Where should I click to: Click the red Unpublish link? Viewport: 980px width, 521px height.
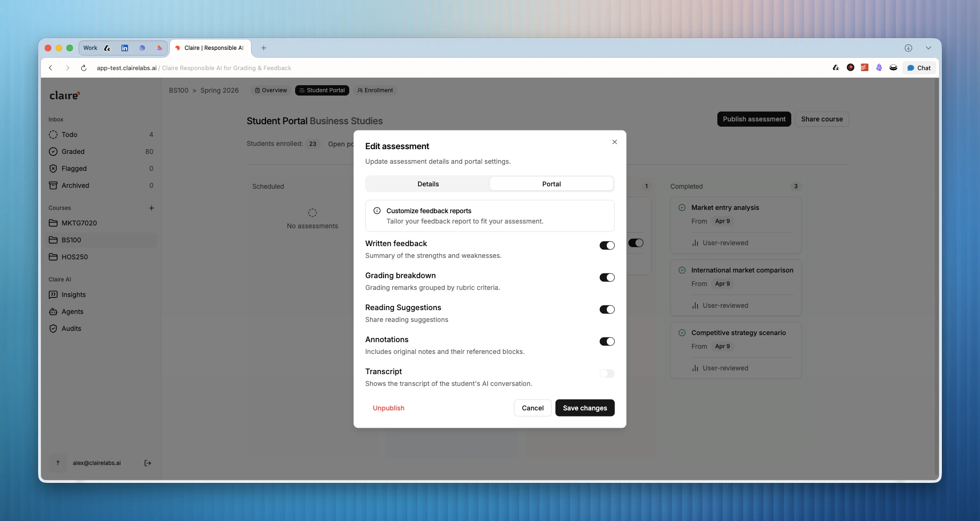[x=388, y=408]
